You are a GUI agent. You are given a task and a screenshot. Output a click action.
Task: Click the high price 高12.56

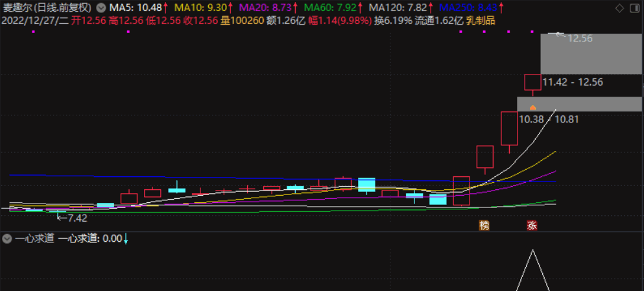click(126, 21)
